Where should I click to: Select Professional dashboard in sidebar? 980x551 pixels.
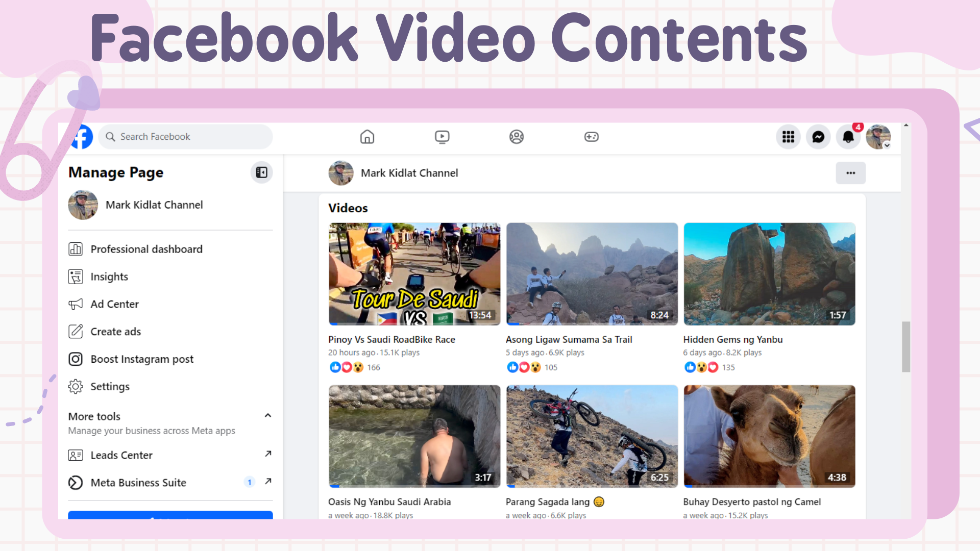pos(146,249)
